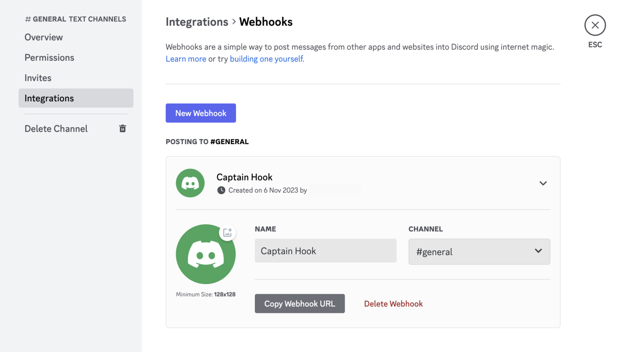Screen dimensions: 644x352
Task: Click the building one yourself link
Action: tap(266, 59)
